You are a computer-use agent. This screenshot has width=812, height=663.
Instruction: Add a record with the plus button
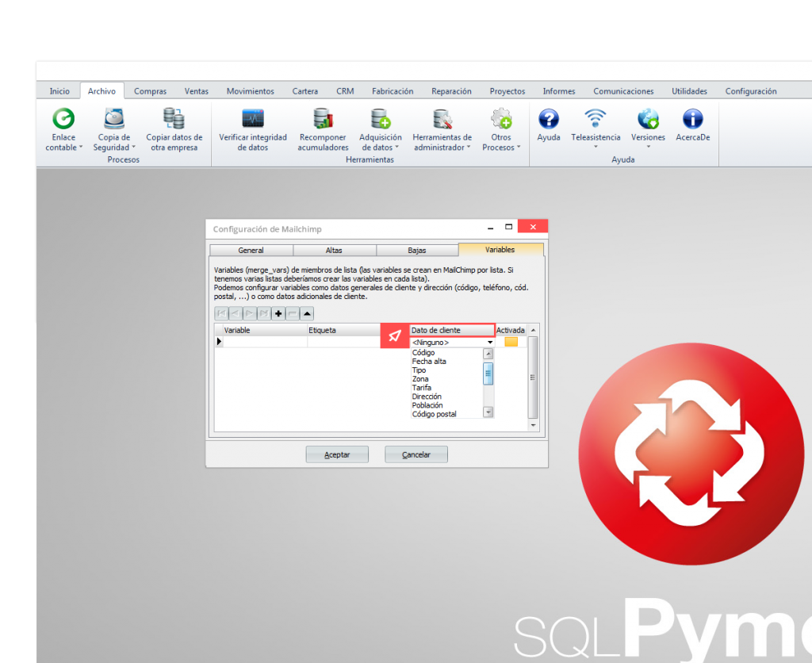[x=278, y=313]
